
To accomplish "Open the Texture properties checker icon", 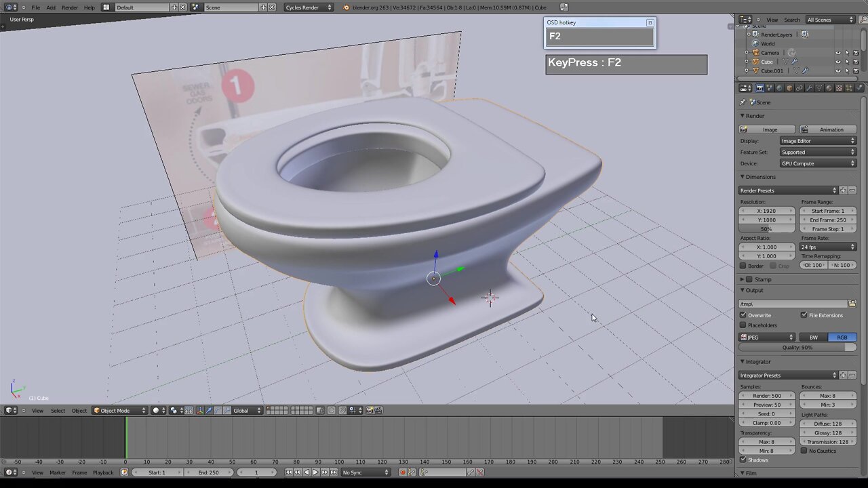I will pos(839,88).
